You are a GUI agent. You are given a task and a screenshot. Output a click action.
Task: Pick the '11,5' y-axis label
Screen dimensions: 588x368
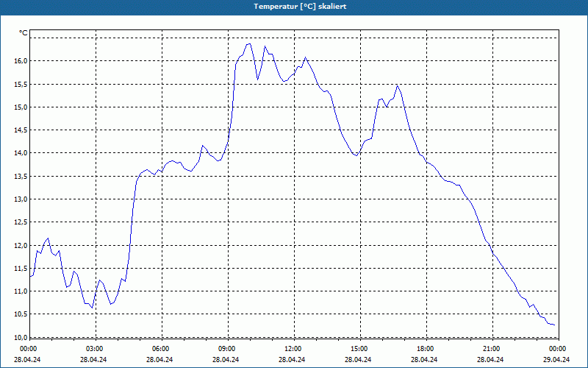pos(21,268)
